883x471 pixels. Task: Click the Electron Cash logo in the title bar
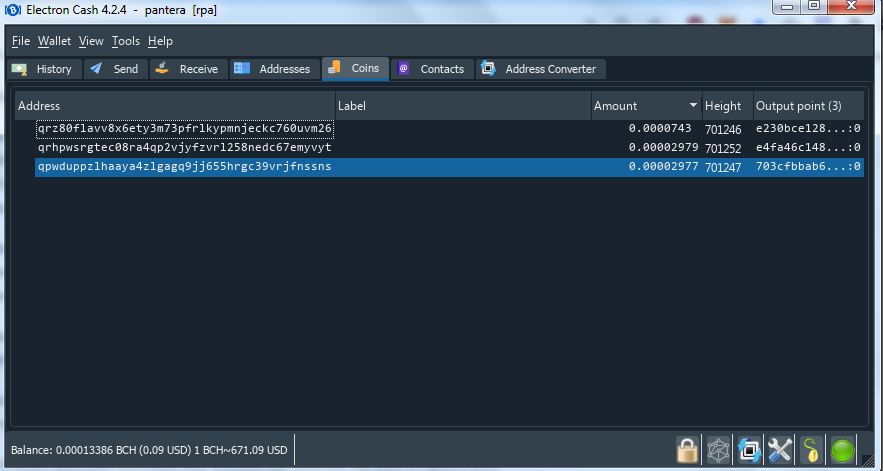click(x=12, y=10)
